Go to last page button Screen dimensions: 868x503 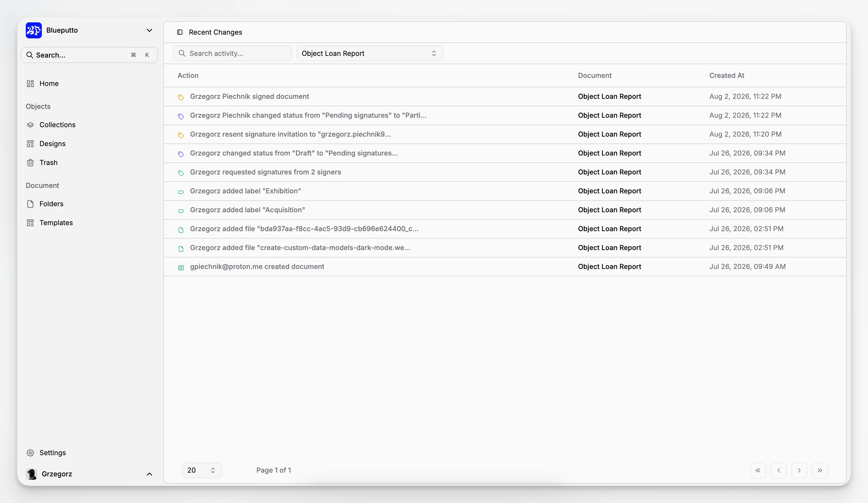[820, 470]
